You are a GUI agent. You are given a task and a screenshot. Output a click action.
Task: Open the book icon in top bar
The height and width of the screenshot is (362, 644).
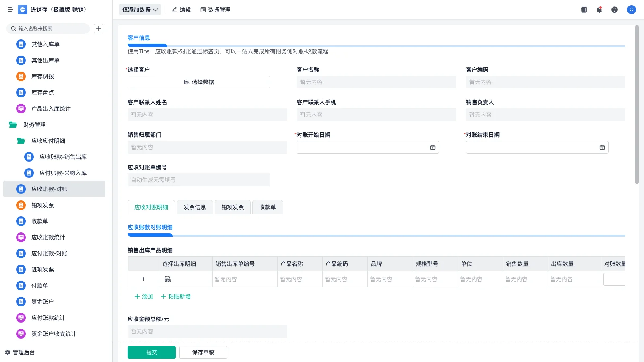pyautogui.click(x=584, y=10)
